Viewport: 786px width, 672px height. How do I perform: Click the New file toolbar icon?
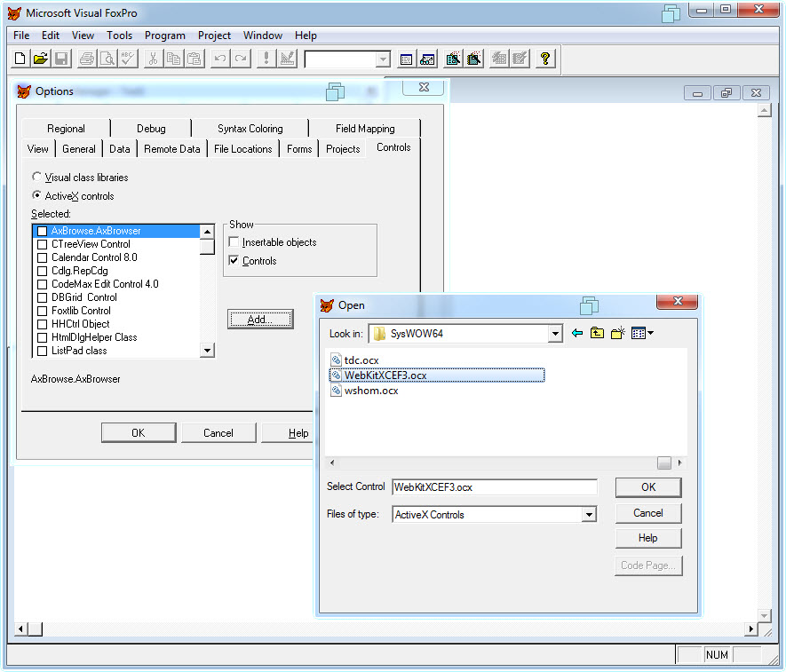(x=20, y=59)
